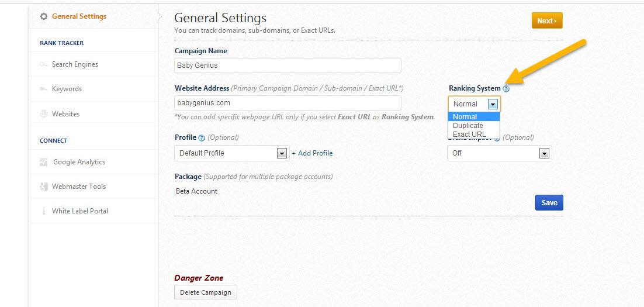Click the Keywords key icon
The image size is (644, 307).
pos(43,89)
